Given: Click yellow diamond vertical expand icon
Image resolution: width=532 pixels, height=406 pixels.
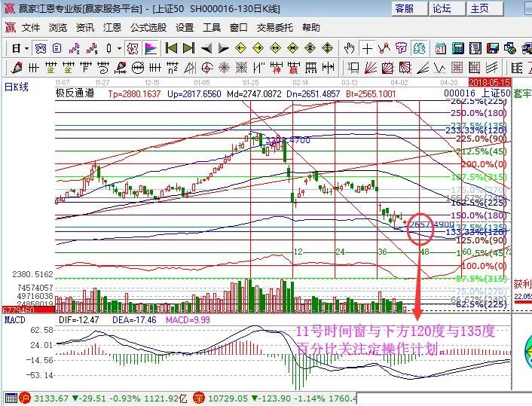Looking at the screenshot, I should 327,48.
